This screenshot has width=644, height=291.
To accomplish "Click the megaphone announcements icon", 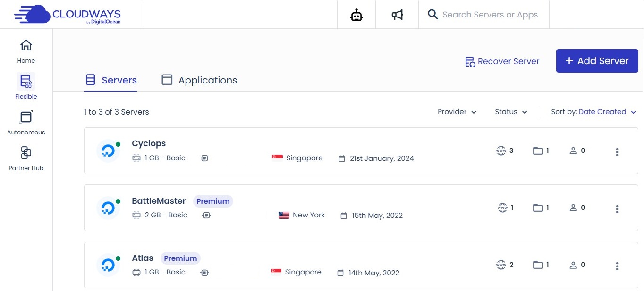I will 397,14.
